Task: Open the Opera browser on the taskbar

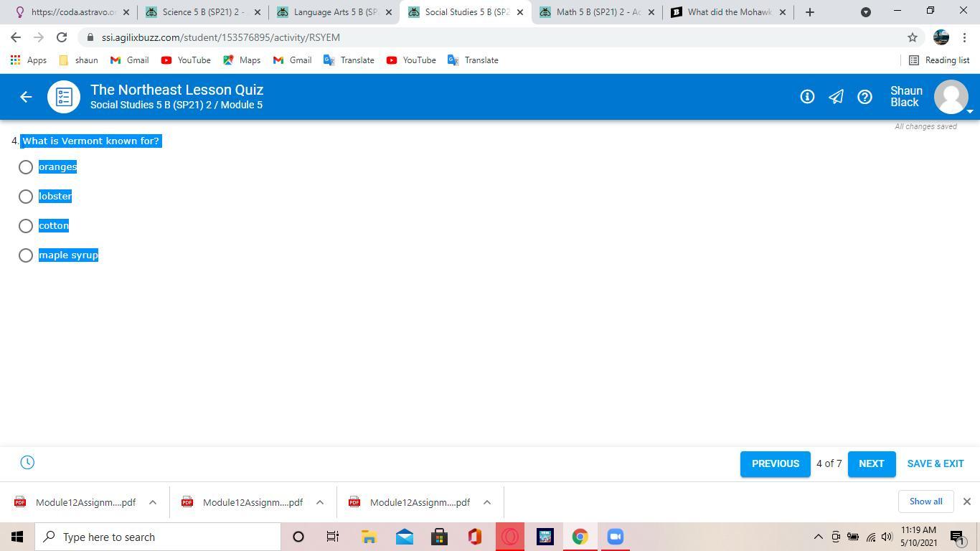Action: coord(509,537)
